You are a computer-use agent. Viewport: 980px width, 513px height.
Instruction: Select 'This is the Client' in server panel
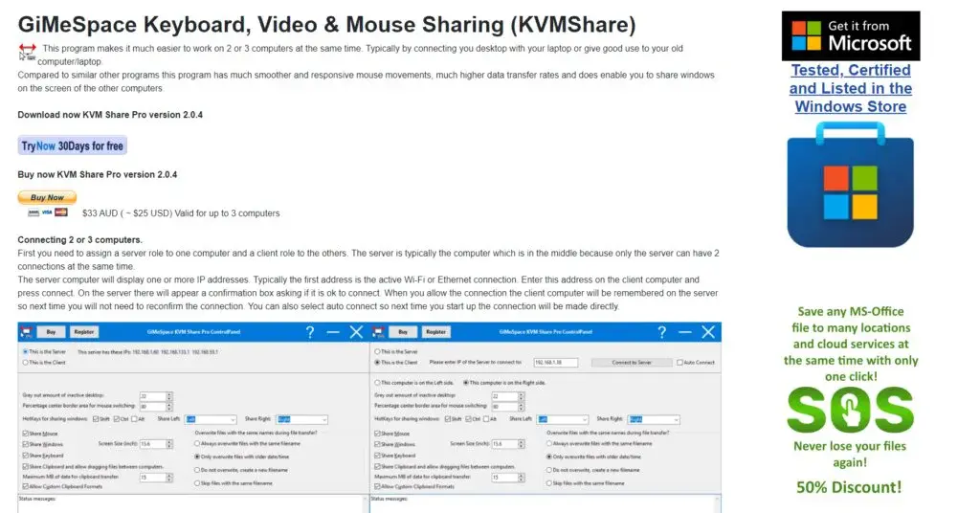(44, 363)
